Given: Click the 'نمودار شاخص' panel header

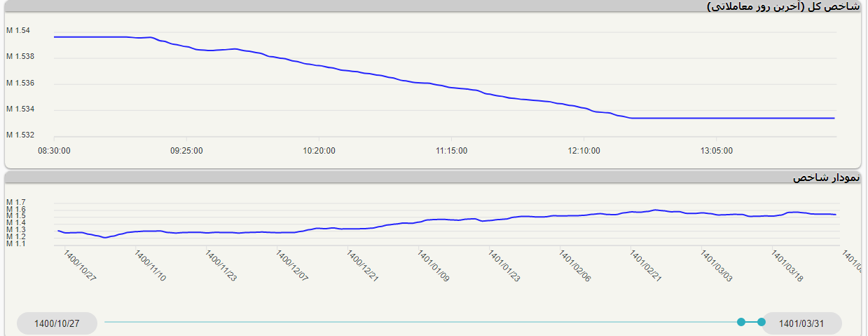Looking at the screenshot, I should (826, 177).
